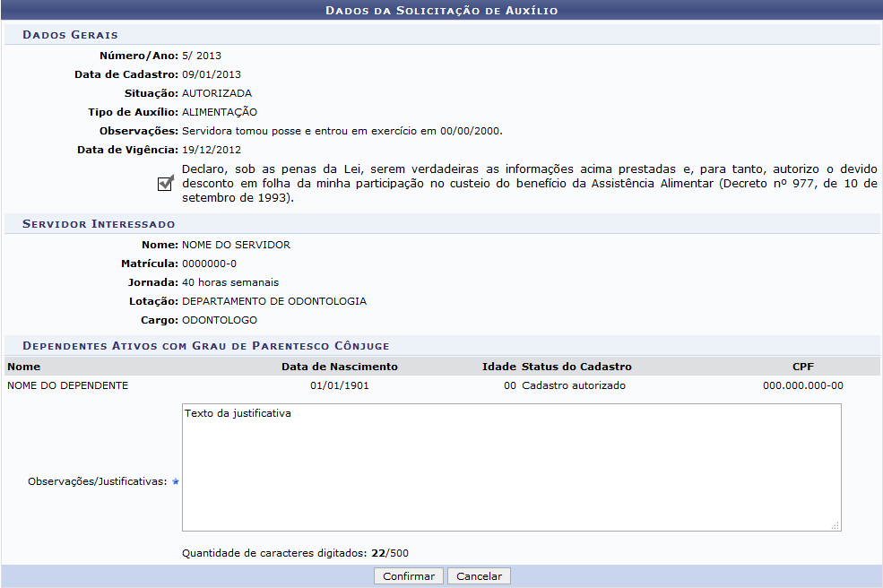Image resolution: width=883 pixels, height=588 pixels.
Task: Click the CPF column header
Action: click(x=802, y=367)
